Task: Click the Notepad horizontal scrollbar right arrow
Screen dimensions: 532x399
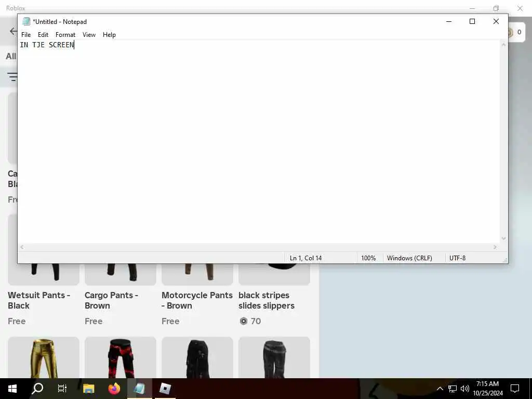Action: point(495,247)
